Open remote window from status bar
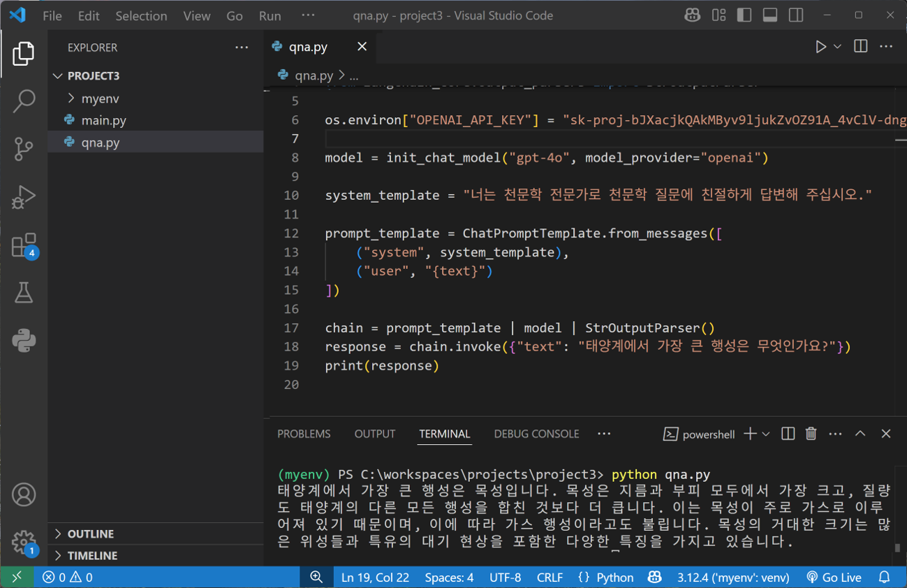Viewport: 907px width, 588px height. point(17,578)
